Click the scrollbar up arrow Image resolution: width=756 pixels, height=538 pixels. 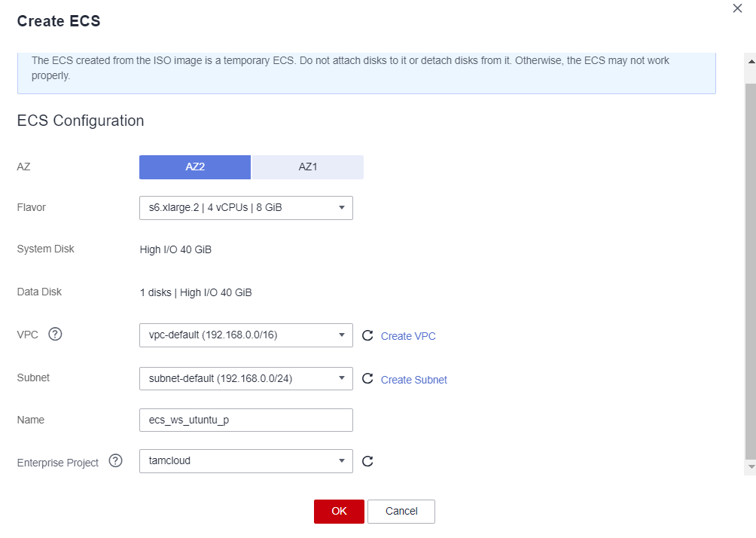tap(750, 60)
